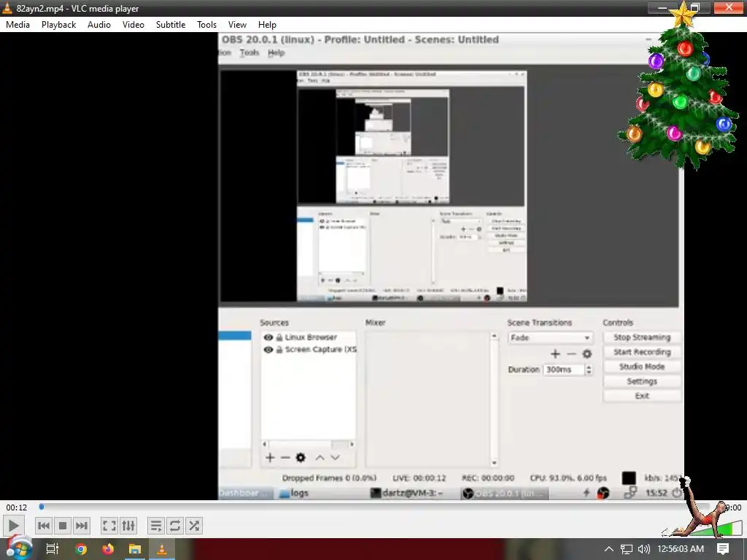Open the Audio menu
Screen dimensions: 747x560
click(x=99, y=25)
